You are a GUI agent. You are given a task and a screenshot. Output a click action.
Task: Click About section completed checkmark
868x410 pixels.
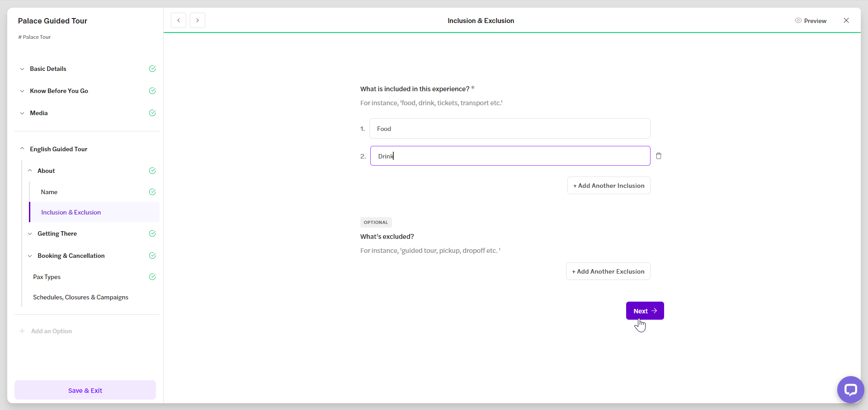(152, 171)
